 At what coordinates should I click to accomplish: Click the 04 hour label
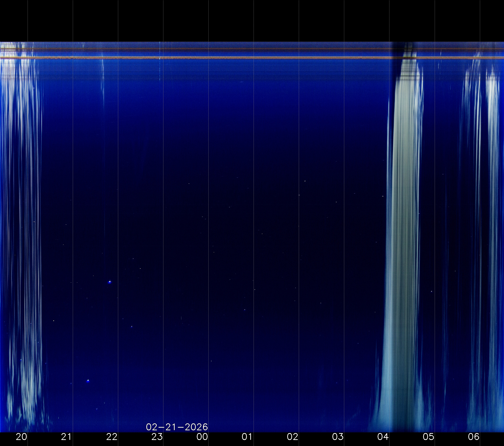(383, 437)
